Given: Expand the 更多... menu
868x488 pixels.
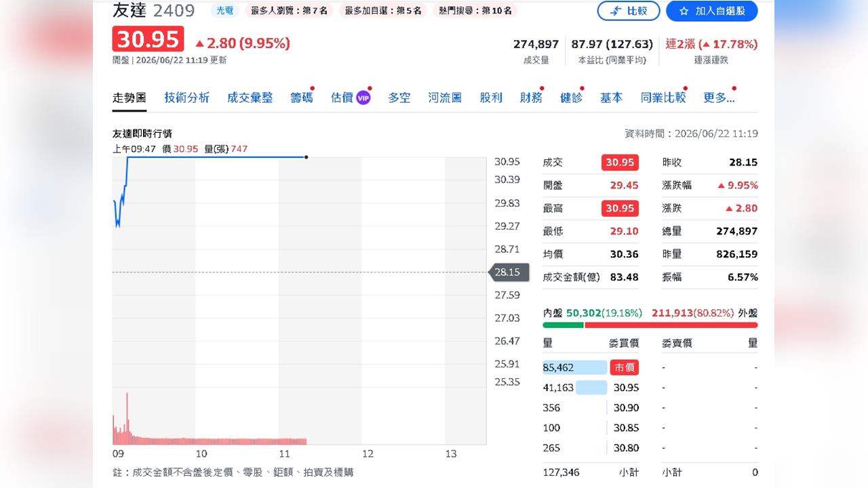Looking at the screenshot, I should (x=719, y=98).
